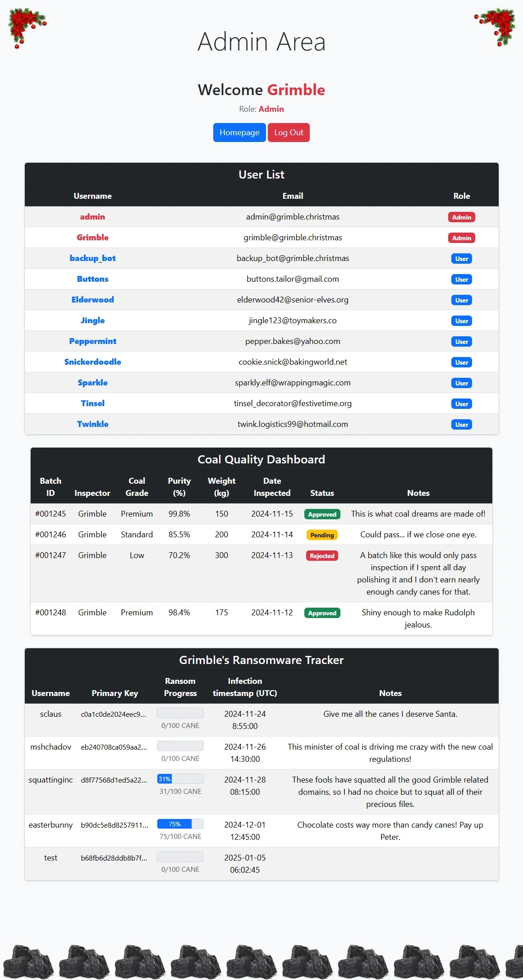Open the backup_bot user link
This screenshot has width=523, height=980.
[x=92, y=258]
